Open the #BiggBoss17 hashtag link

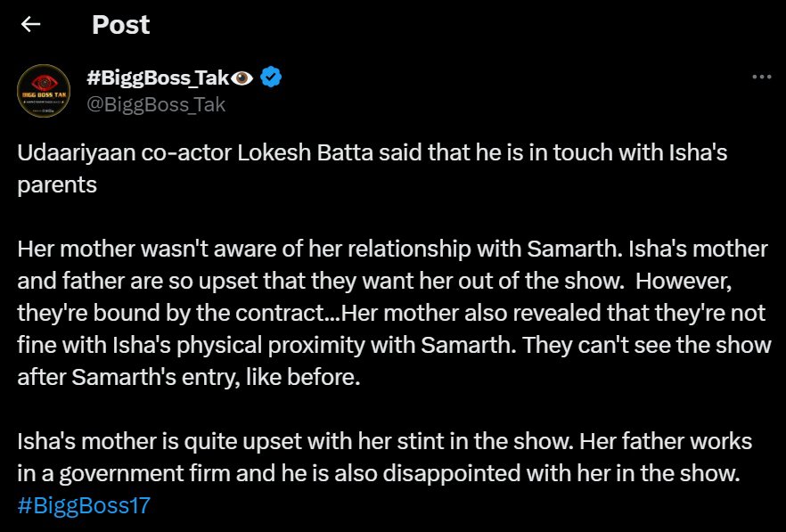coord(84,505)
